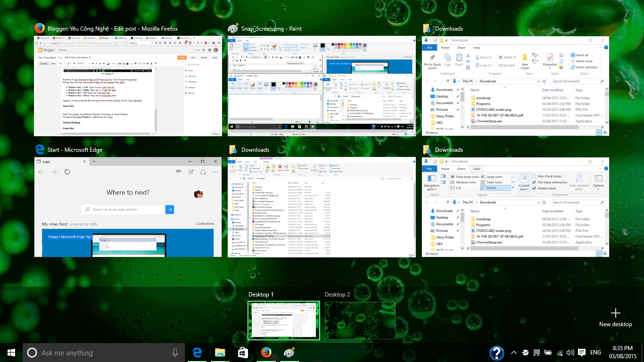644x362 pixels.
Task: Choose Extra large icons in the Layout group
Action: (x=464, y=177)
